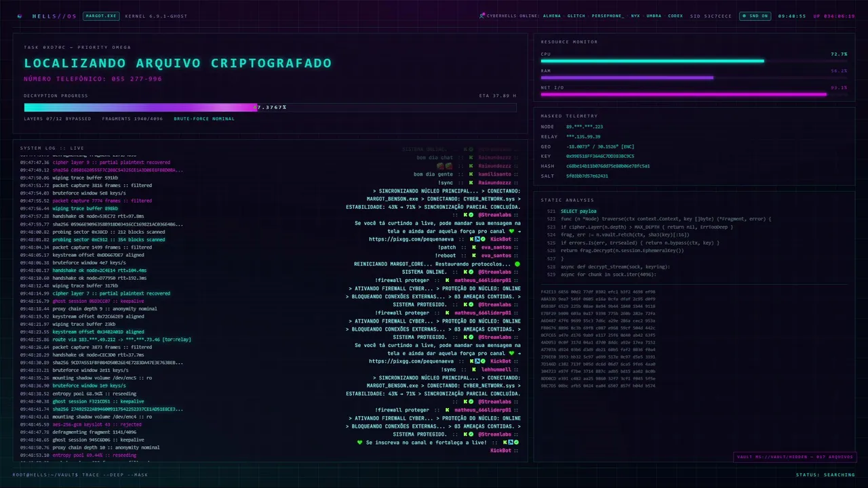Click the 'SYSTEM LOG :: LIVE' header
This screenshot has width=868, height=488.
(x=52, y=148)
